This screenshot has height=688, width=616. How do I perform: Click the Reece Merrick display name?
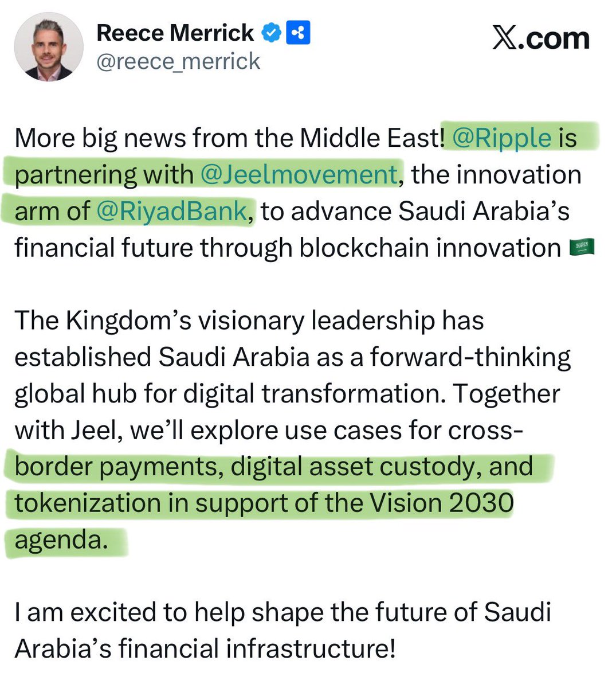pos(175,33)
